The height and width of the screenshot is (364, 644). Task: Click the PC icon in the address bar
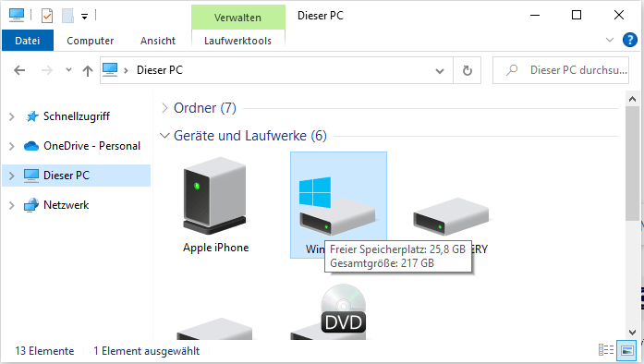point(110,70)
